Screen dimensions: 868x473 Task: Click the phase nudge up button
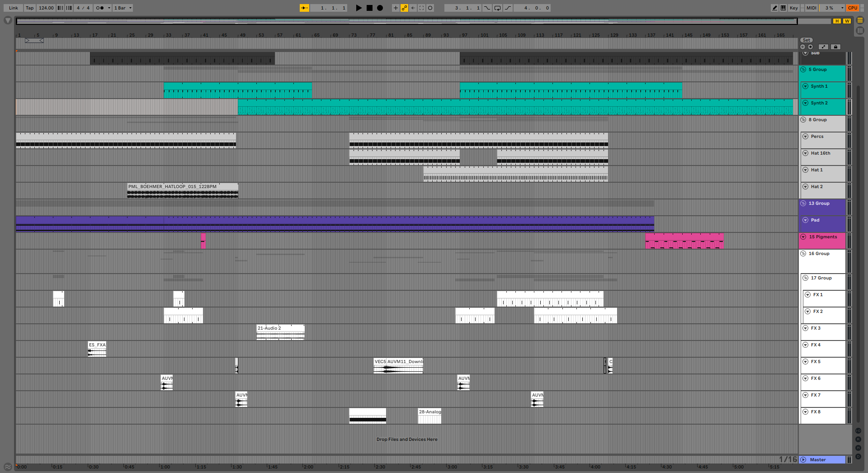(69, 8)
